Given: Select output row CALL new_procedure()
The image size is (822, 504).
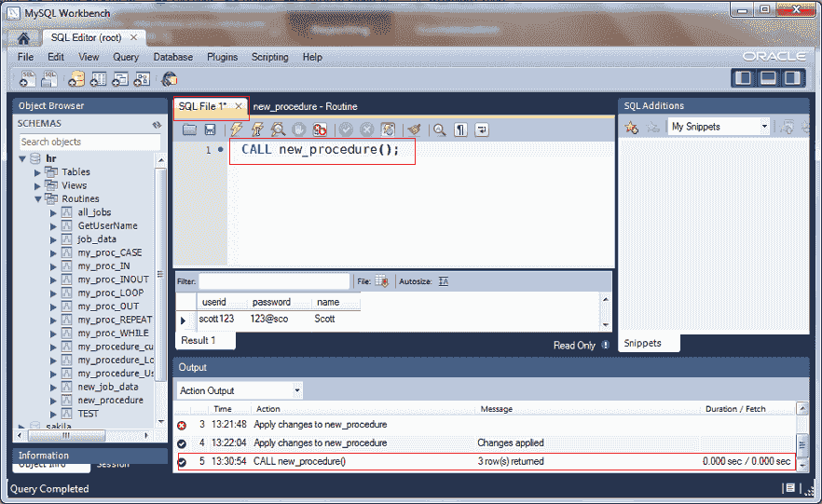Looking at the screenshot, I should [x=486, y=461].
